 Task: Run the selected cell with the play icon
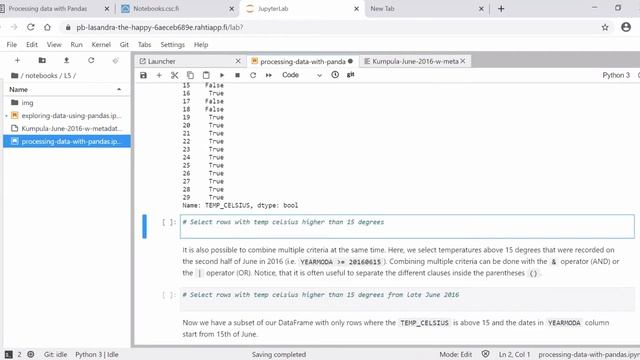tap(222, 75)
